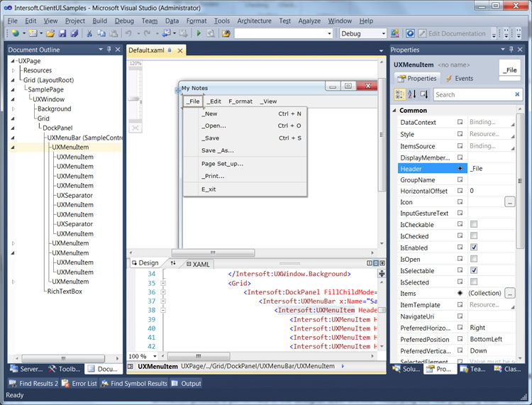The image size is (532, 405).
Task: Open the Output tab at bottom
Action: (x=187, y=383)
